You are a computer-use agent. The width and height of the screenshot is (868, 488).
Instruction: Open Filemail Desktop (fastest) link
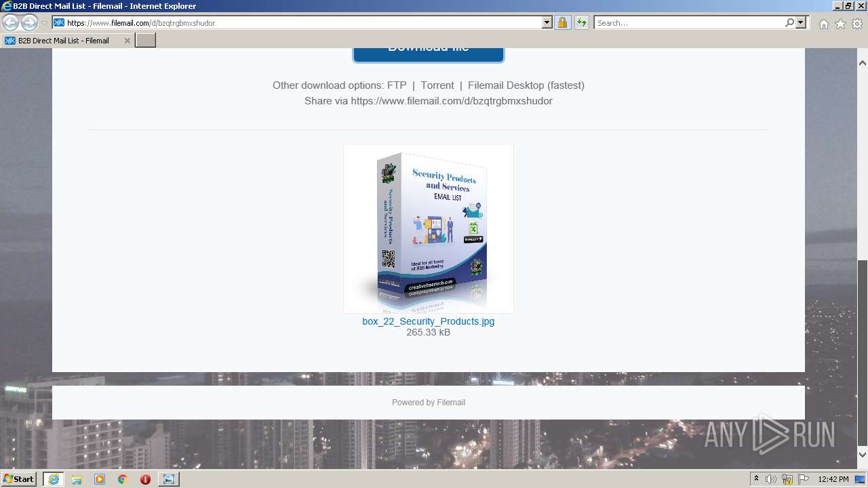pos(526,85)
